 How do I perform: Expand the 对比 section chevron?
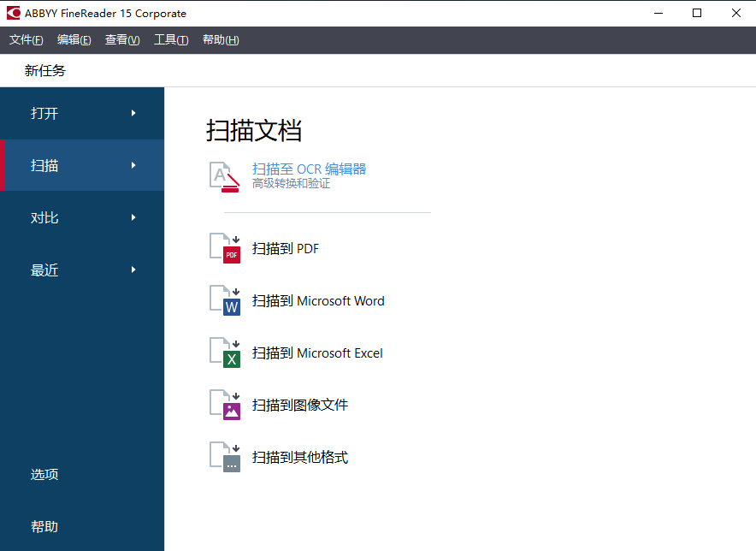133,217
